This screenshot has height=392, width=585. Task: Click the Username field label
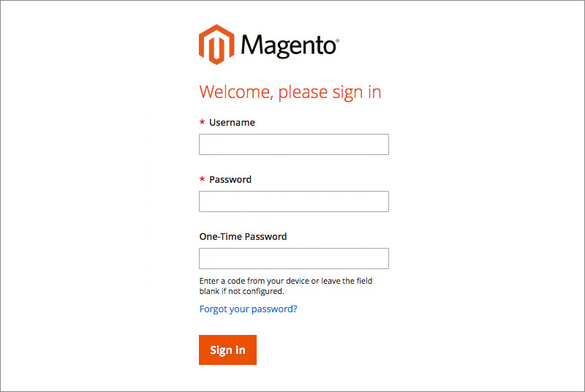[x=232, y=122]
